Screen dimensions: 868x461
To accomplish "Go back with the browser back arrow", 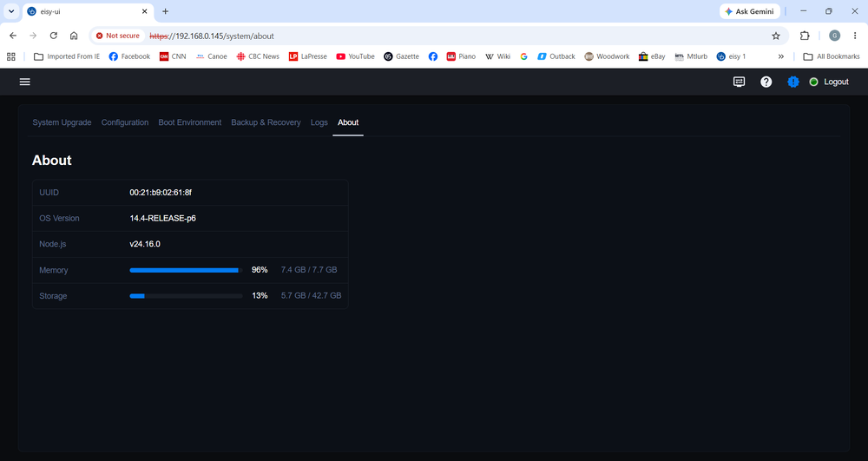I will [x=13, y=36].
